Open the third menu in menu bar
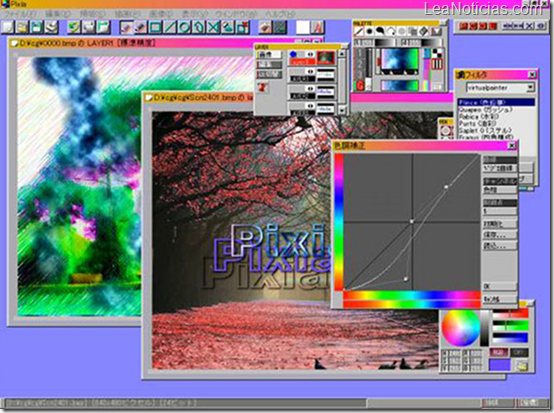 tap(92, 14)
